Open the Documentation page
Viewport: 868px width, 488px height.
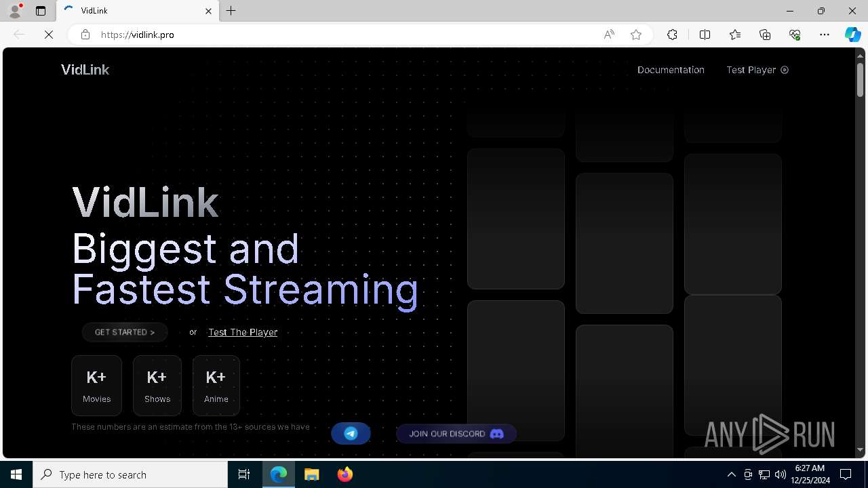[671, 70]
